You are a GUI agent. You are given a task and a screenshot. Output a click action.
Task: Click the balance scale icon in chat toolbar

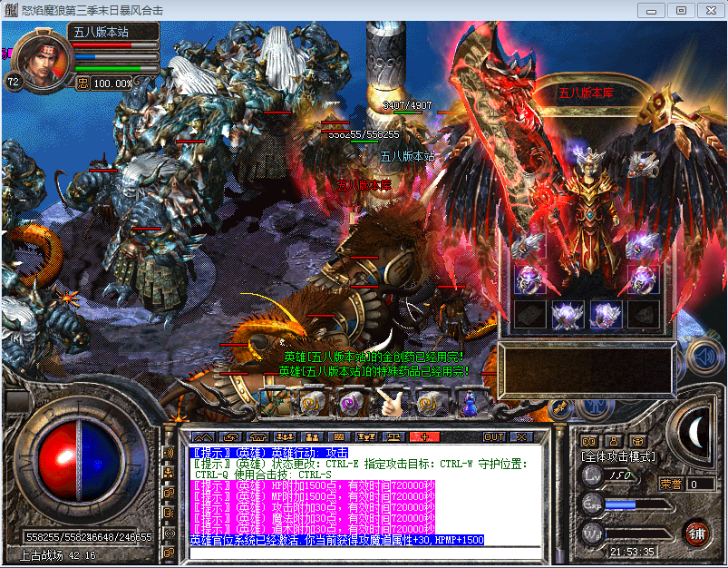coord(393,437)
